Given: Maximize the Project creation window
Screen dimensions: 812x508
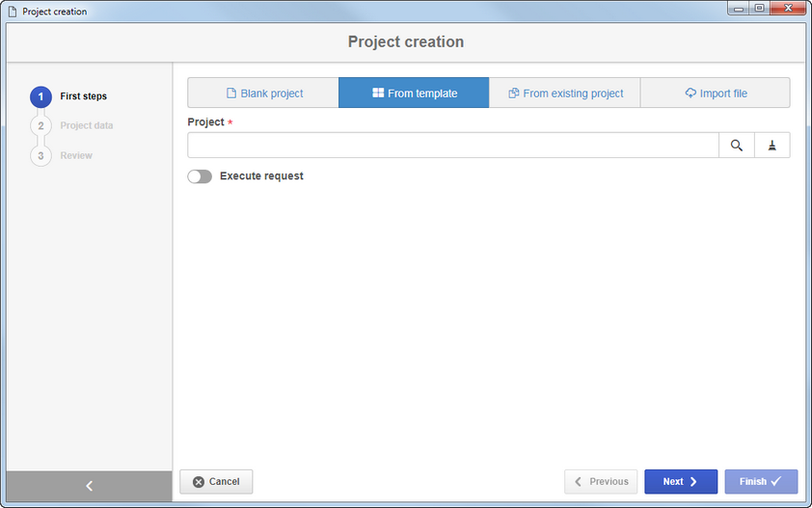Looking at the screenshot, I should click(x=759, y=9).
